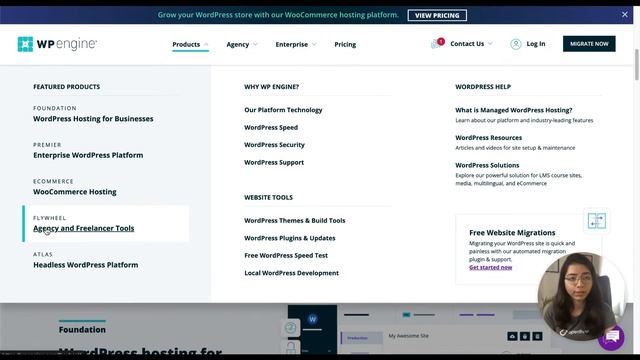Screen dimensions: 640x360
Task: Click the WordPress logo in dashboard preview
Action: 313,319
